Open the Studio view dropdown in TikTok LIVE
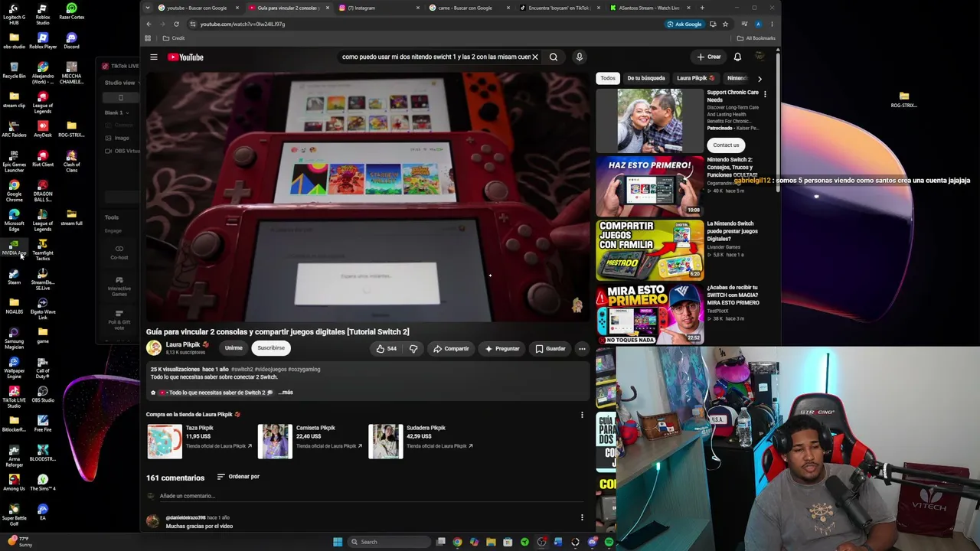Screen dimensions: 980x551 coord(122,83)
